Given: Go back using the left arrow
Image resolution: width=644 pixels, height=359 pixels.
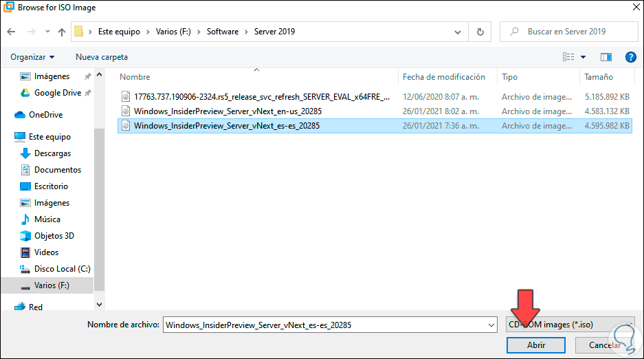Looking at the screenshot, I should click(12, 32).
